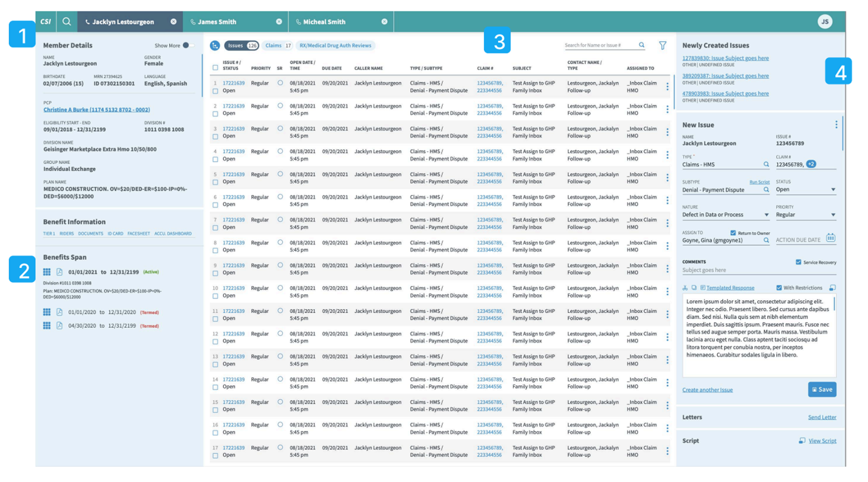
Task: Open newly created issue 127839830 link
Action: [x=725, y=58]
